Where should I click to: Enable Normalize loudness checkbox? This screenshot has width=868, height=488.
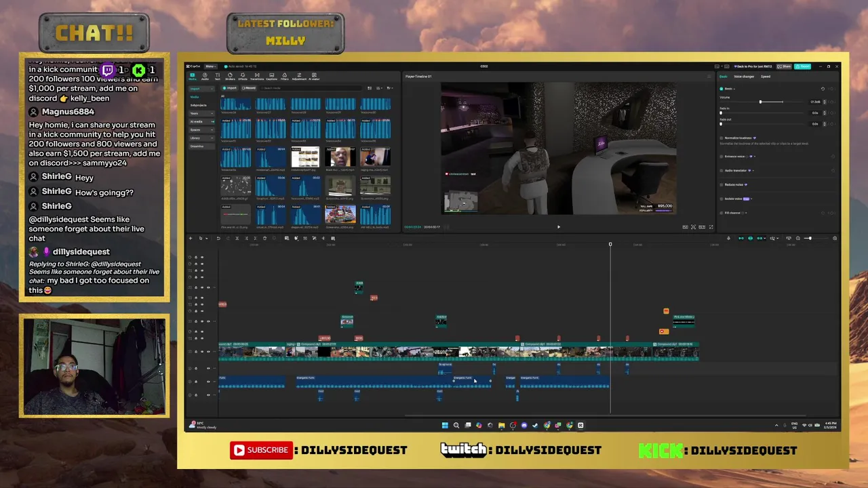[x=722, y=138]
